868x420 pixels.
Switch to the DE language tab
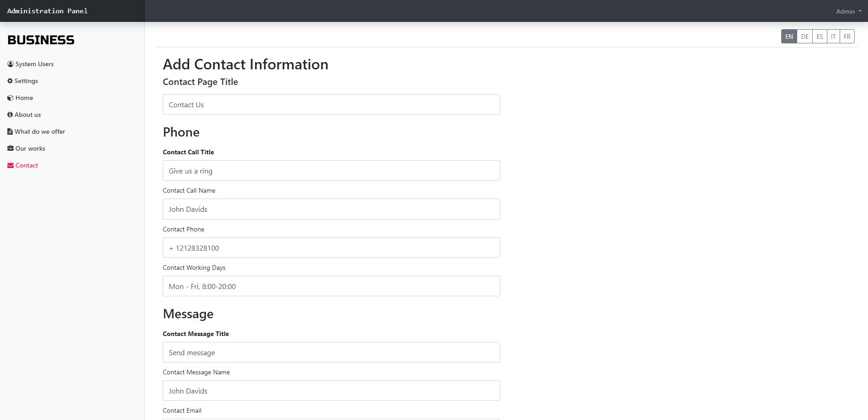[804, 37]
